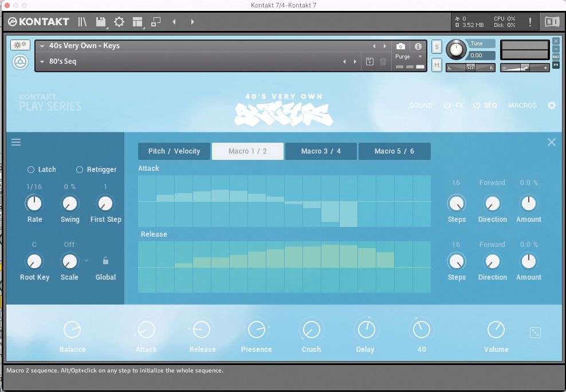The width and height of the screenshot is (566, 392).
Task: Open the library browser icon next to the Kontakt logo
Action: (81, 21)
